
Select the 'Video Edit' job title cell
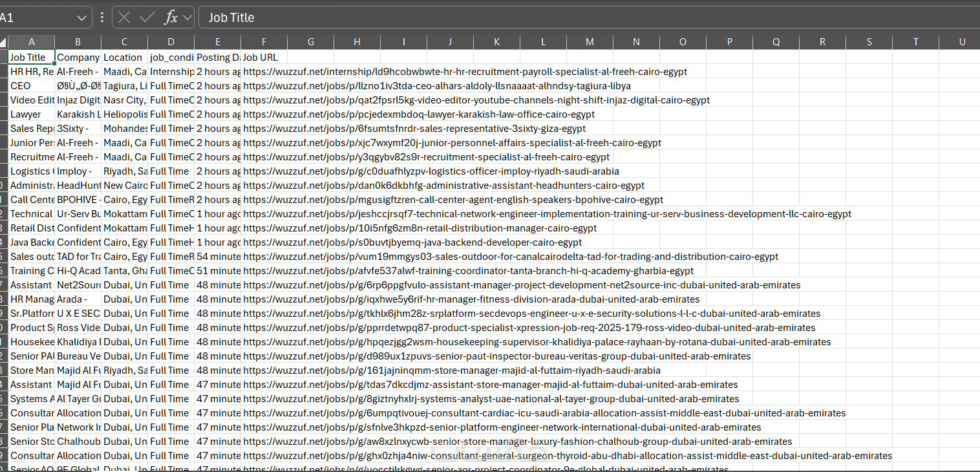pos(32,100)
